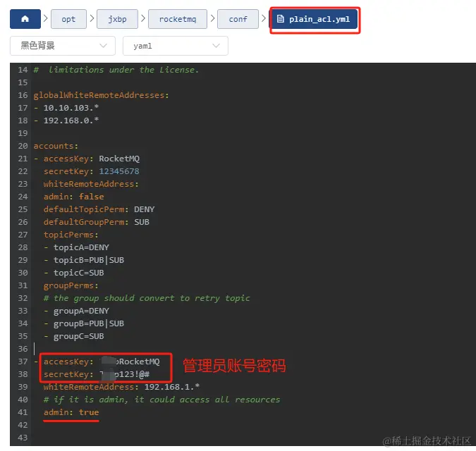Click the topicA=DENY entry
The image size is (476, 451).
(81, 247)
